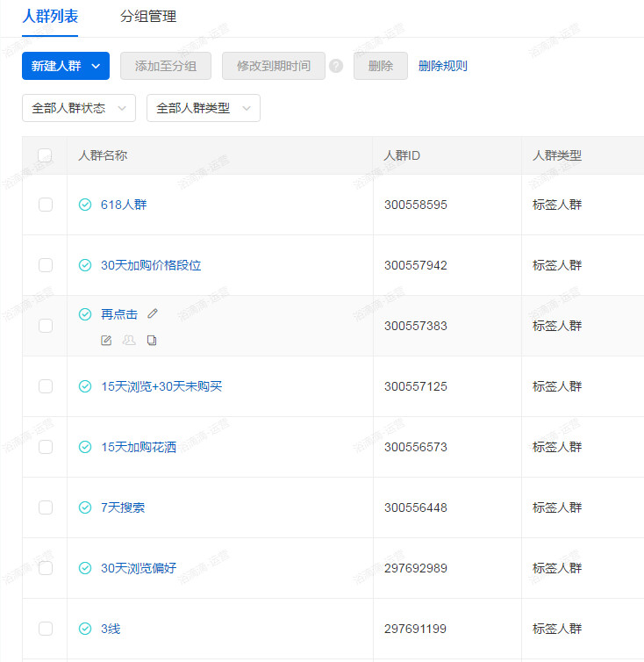
Task: Click crowd ID 300558595
Action: point(416,205)
